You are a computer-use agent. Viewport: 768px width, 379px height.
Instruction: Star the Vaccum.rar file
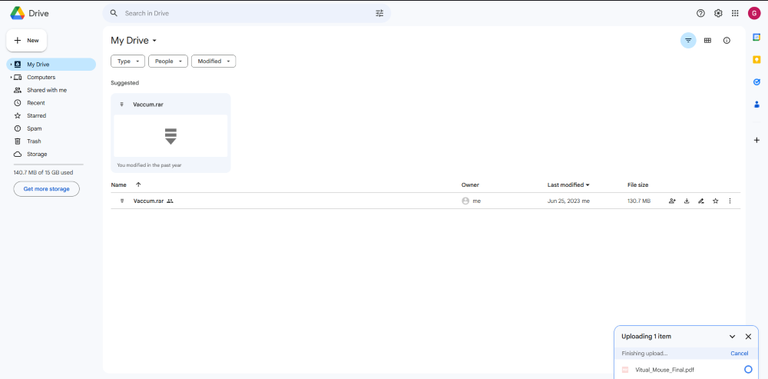tap(716, 201)
